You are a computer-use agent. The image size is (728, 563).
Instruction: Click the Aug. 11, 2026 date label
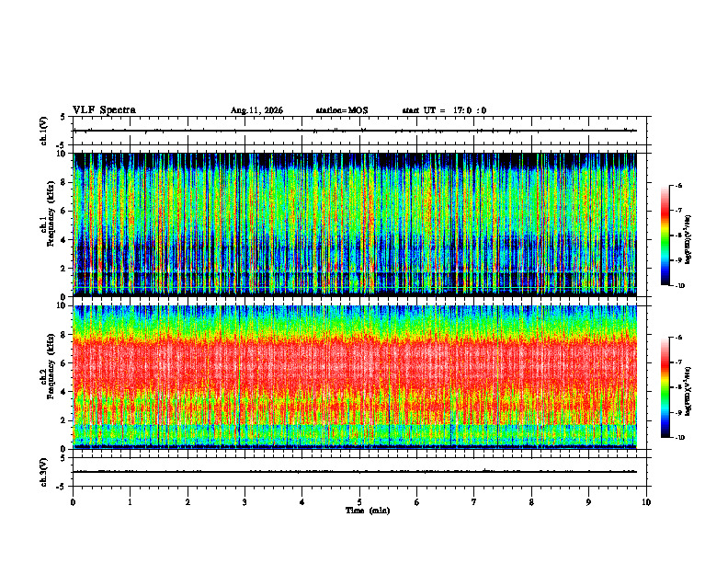[256, 110]
